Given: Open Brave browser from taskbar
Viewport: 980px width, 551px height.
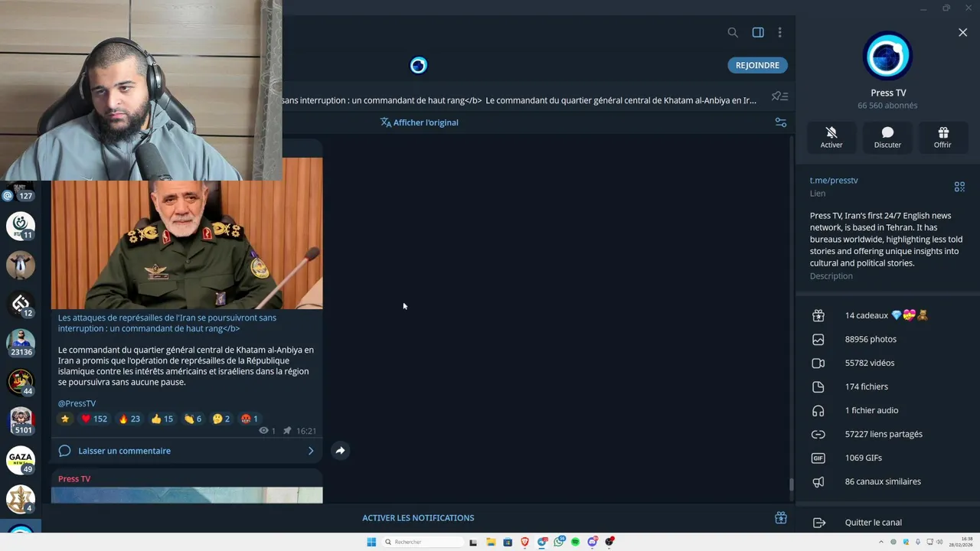Looking at the screenshot, I should 524,542.
